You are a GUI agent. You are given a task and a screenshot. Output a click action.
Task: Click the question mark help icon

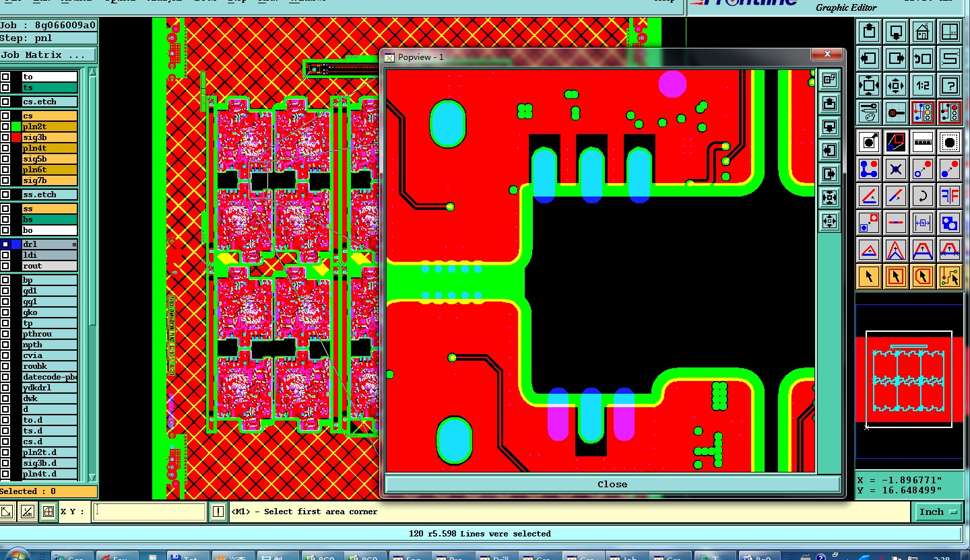pyautogui.click(x=950, y=85)
